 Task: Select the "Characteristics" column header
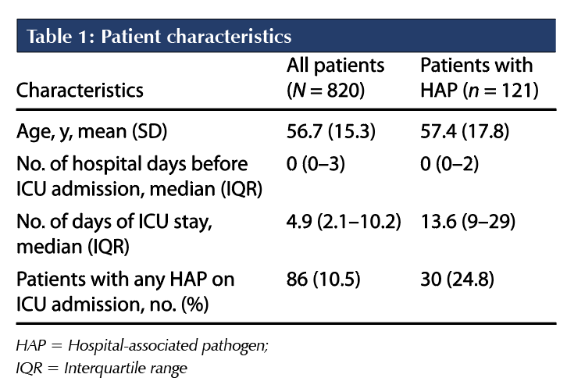[82, 91]
